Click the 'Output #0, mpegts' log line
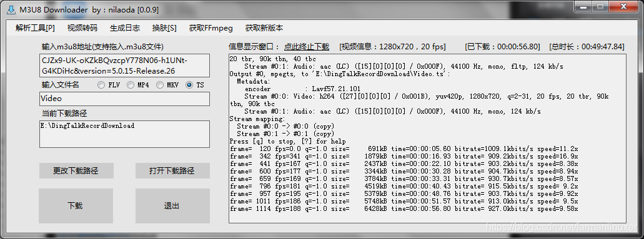644x239 pixels. click(340, 74)
